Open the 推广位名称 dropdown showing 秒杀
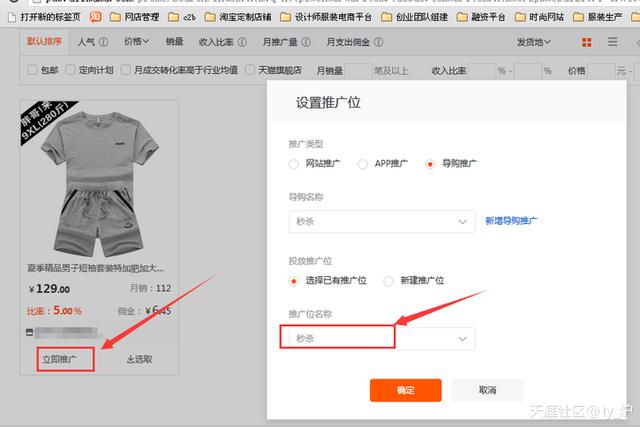Screen dimensions: 640x427 [382, 338]
